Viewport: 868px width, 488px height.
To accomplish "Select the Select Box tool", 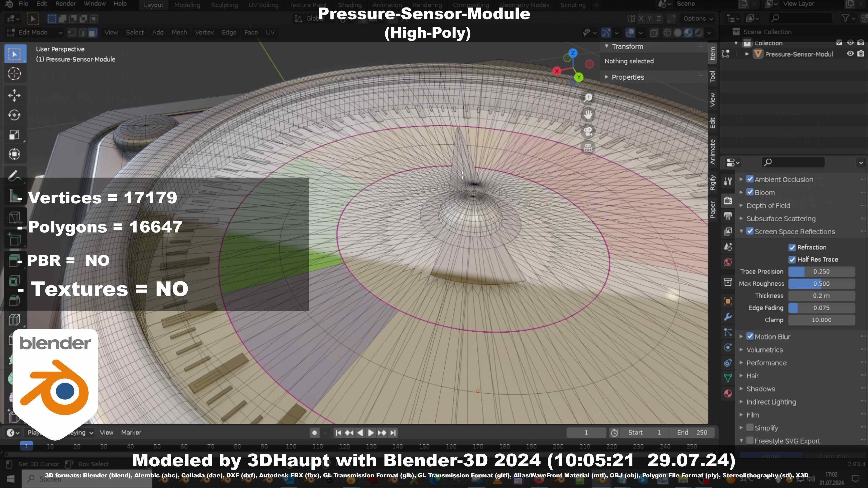I will tap(14, 54).
